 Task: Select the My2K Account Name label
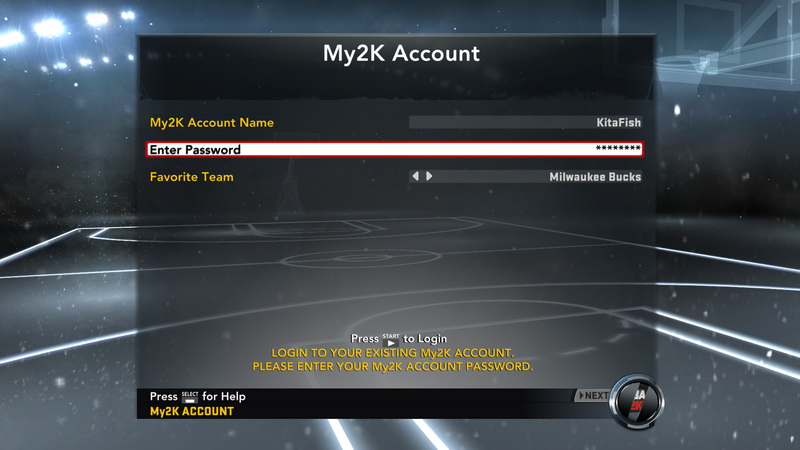[x=211, y=122]
